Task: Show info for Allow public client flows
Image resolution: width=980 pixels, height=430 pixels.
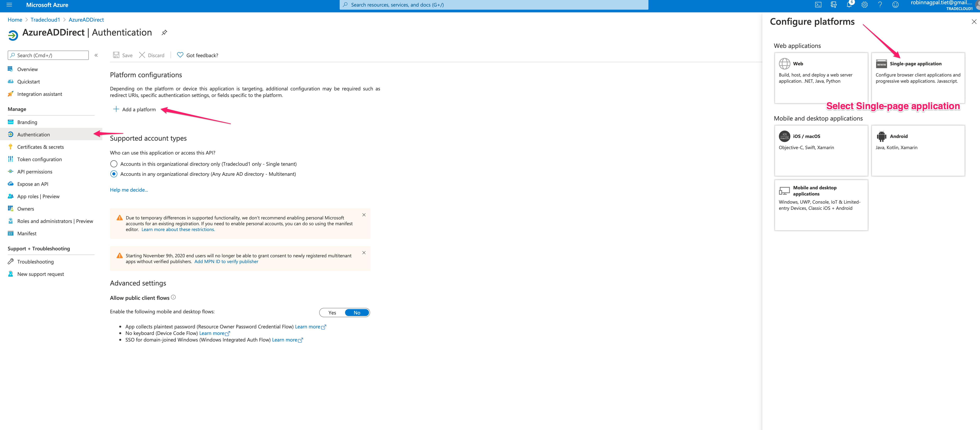Action: pyautogui.click(x=173, y=297)
